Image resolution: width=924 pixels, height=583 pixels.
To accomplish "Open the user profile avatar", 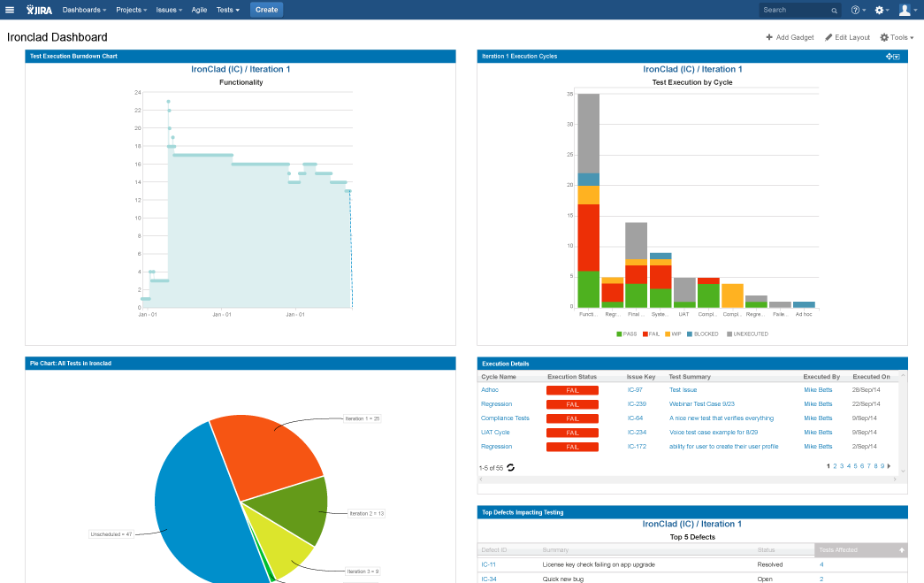I will [x=905, y=10].
